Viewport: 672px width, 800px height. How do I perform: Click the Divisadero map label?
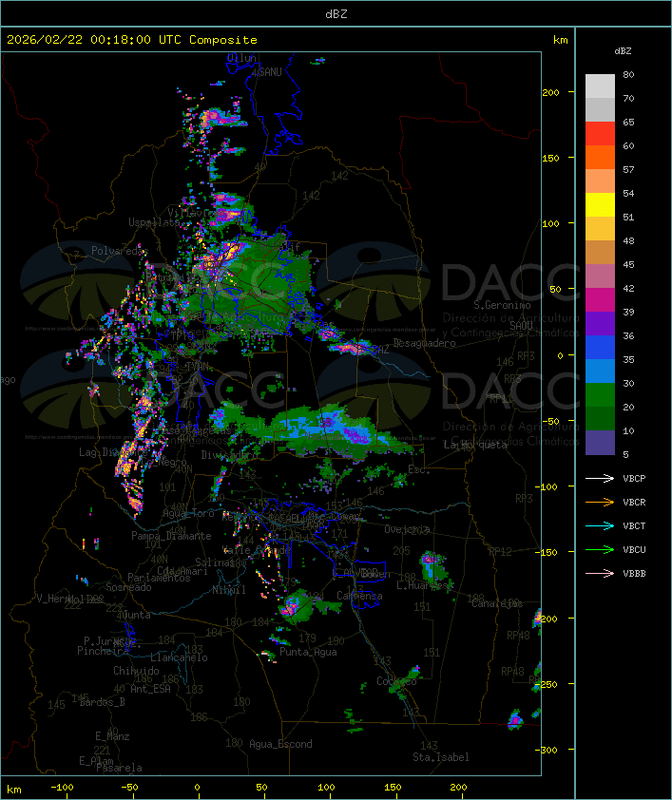[x=229, y=454]
